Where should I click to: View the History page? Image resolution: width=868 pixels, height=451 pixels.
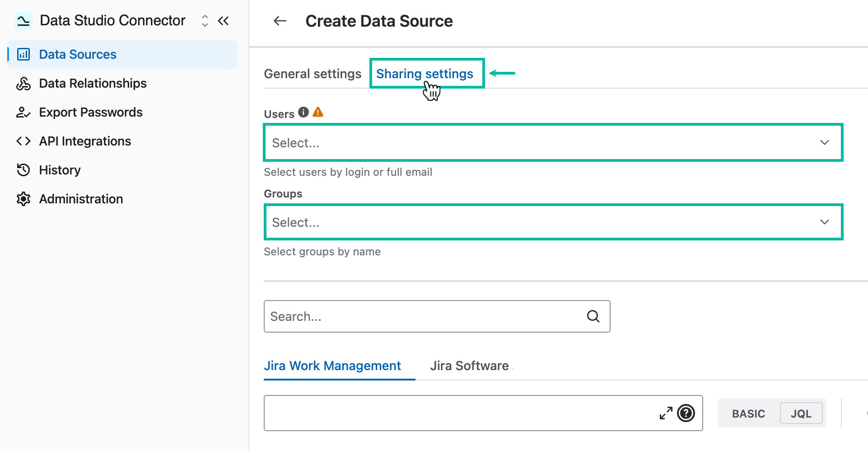[x=122, y=170]
